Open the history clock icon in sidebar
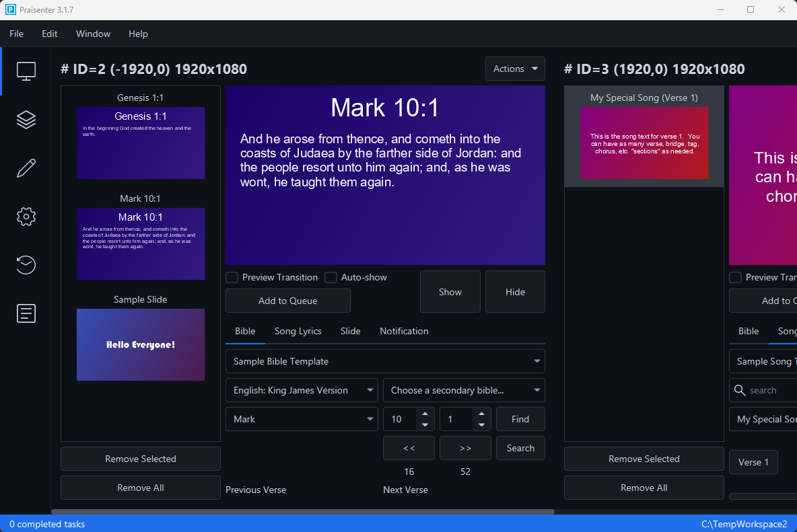 26,265
